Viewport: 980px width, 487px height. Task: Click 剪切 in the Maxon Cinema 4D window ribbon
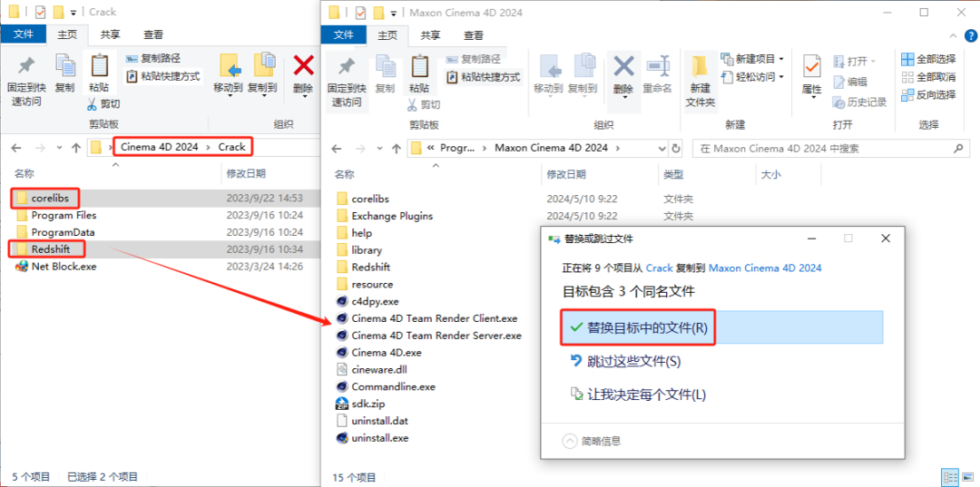tap(424, 103)
